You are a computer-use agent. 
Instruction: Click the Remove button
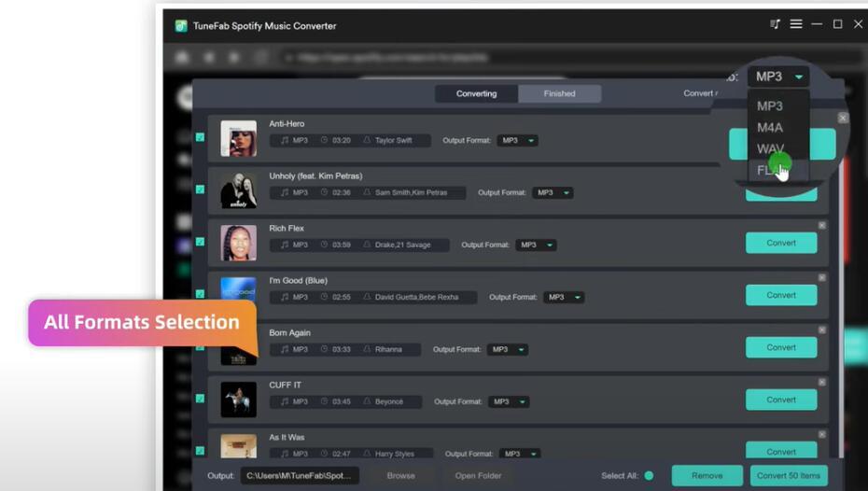pyautogui.click(x=707, y=475)
